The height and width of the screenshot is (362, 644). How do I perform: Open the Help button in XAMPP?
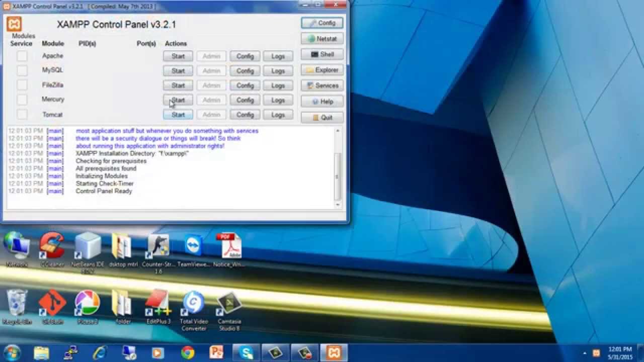323,102
